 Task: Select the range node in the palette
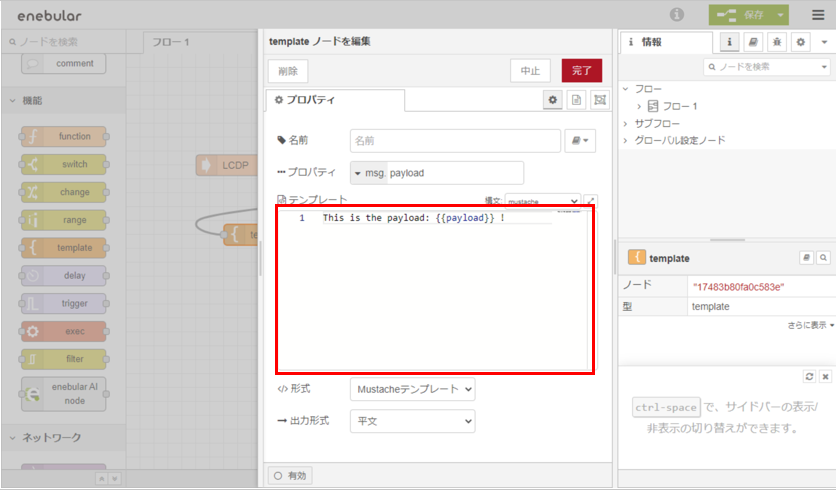[63, 220]
